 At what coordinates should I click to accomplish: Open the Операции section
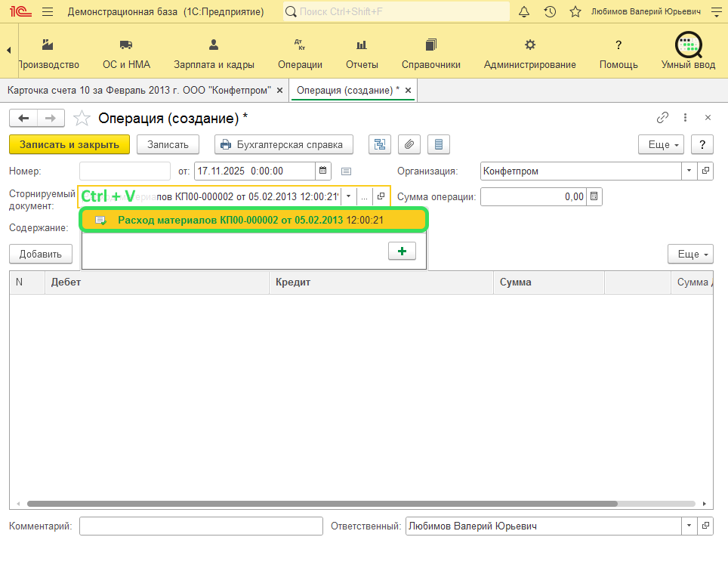(x=300, y=54)
